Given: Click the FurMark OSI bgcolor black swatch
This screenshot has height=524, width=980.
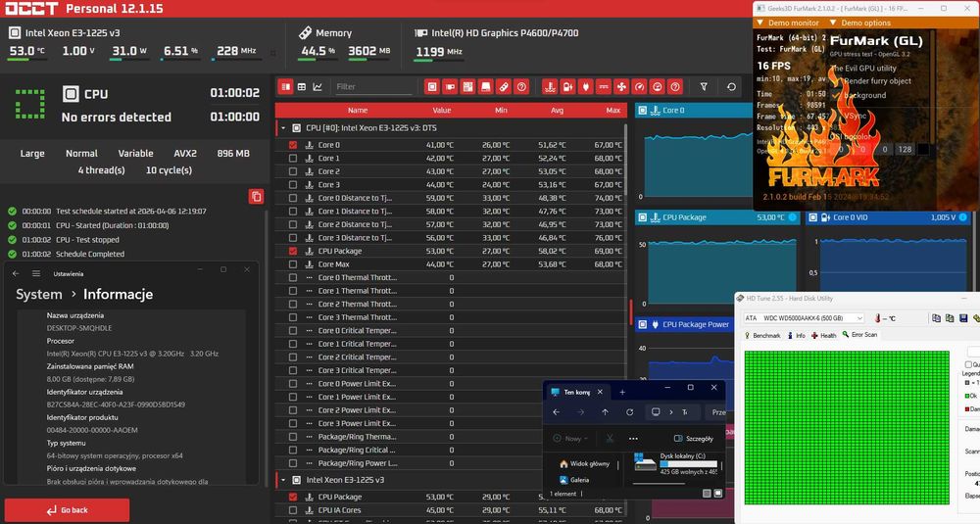Looking at the screenshot, I should tap(922, 149).
